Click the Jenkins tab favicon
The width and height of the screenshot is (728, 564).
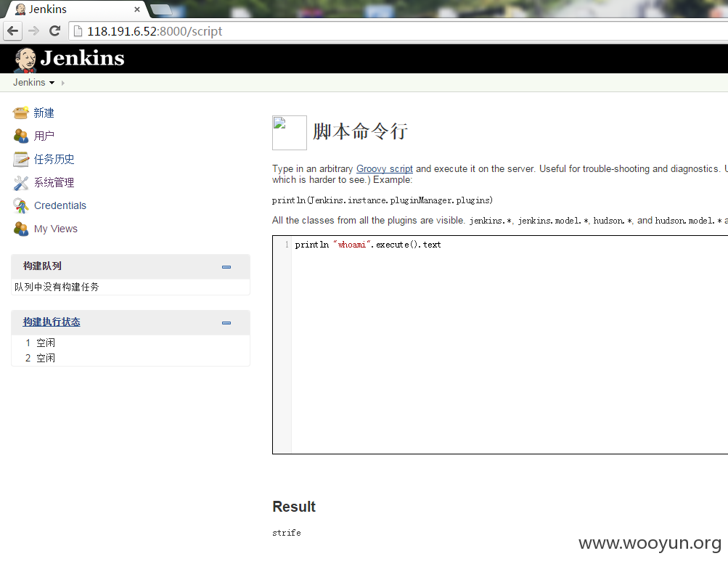20,9
